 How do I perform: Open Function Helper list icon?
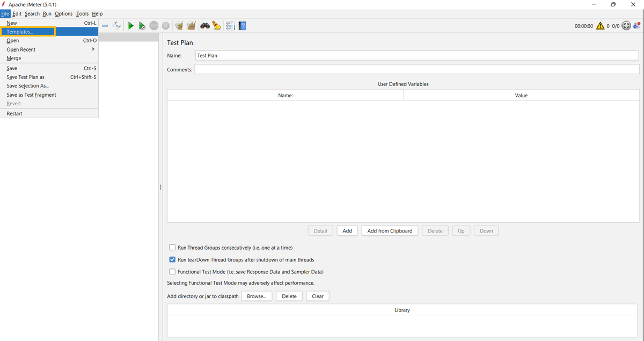231,25
